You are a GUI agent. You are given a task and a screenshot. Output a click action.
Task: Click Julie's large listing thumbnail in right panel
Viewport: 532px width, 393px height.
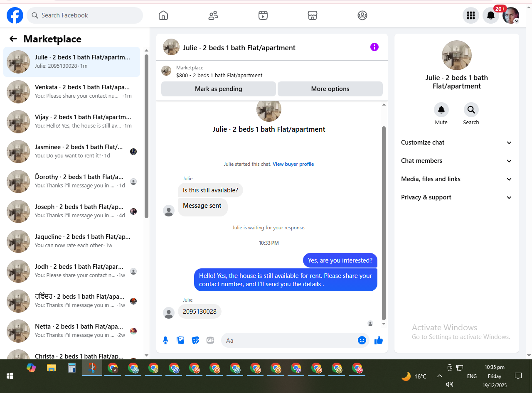pyautogui.click(x=457, y=55)
